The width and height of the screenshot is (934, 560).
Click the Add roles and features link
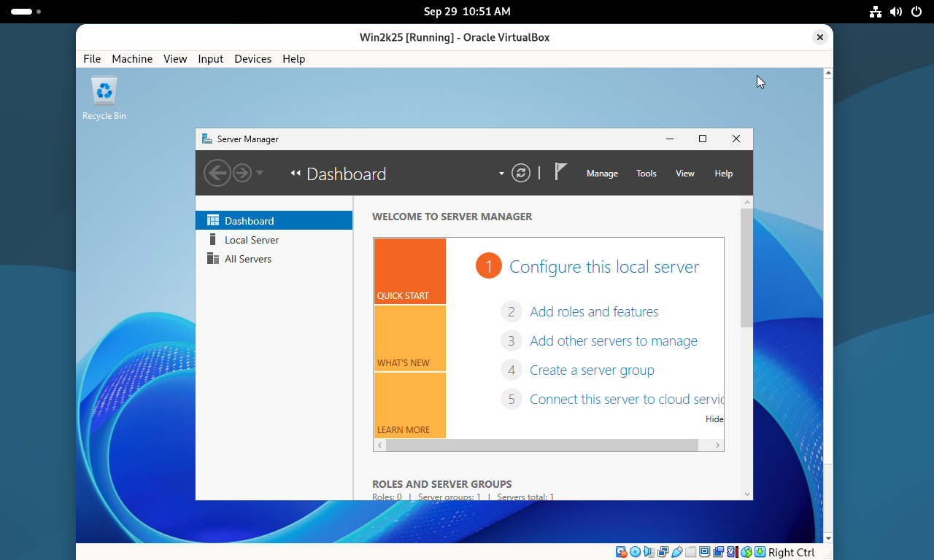593,312
